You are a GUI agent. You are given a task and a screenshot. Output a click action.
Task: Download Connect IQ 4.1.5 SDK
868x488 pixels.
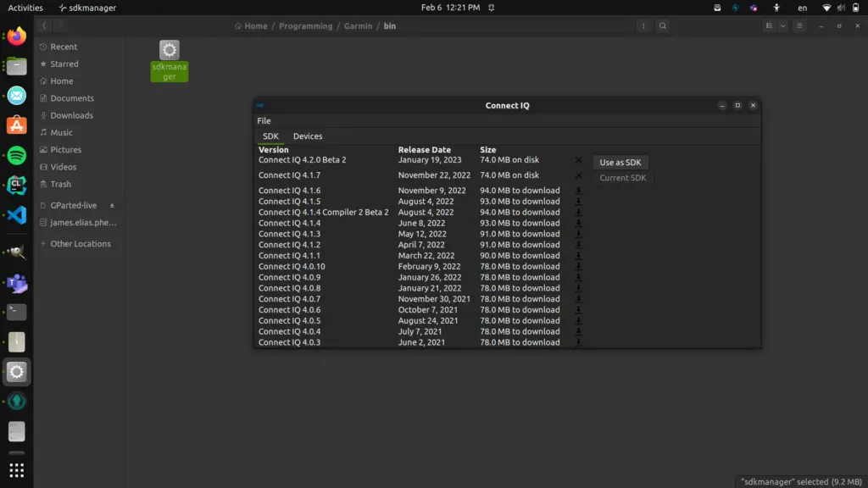tap(578, 202)
